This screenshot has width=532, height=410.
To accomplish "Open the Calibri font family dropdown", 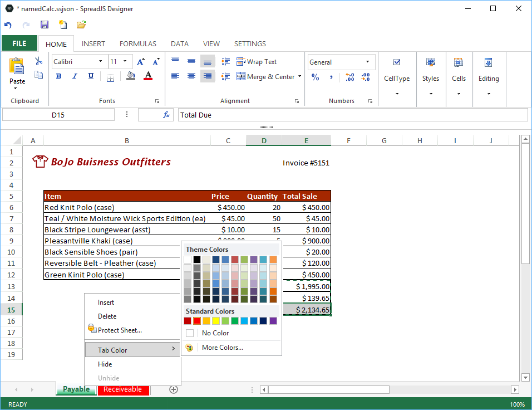I will (100, 62).
